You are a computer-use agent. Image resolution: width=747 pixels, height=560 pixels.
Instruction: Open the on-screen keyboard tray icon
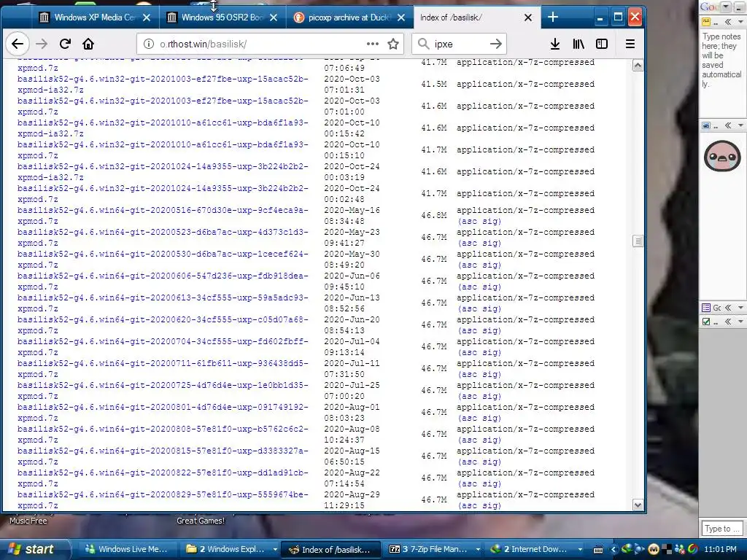coord(598,550)
